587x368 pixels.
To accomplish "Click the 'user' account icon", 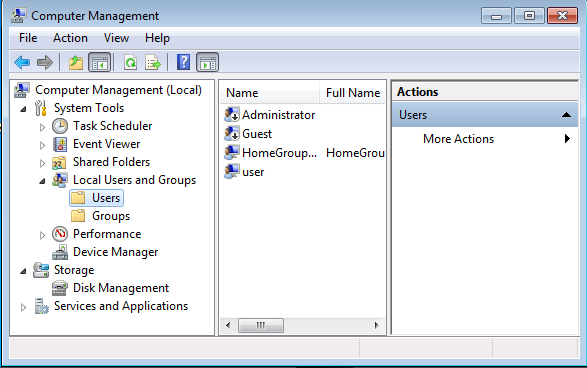I will pyautogui.click(x=232, y=172).
